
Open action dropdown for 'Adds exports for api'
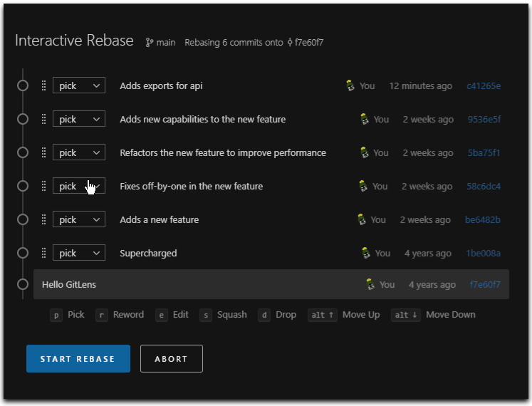coord(79,85)
